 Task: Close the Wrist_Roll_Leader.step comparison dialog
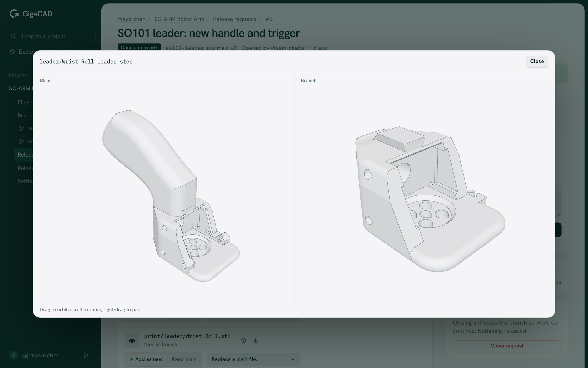(537, 62)
